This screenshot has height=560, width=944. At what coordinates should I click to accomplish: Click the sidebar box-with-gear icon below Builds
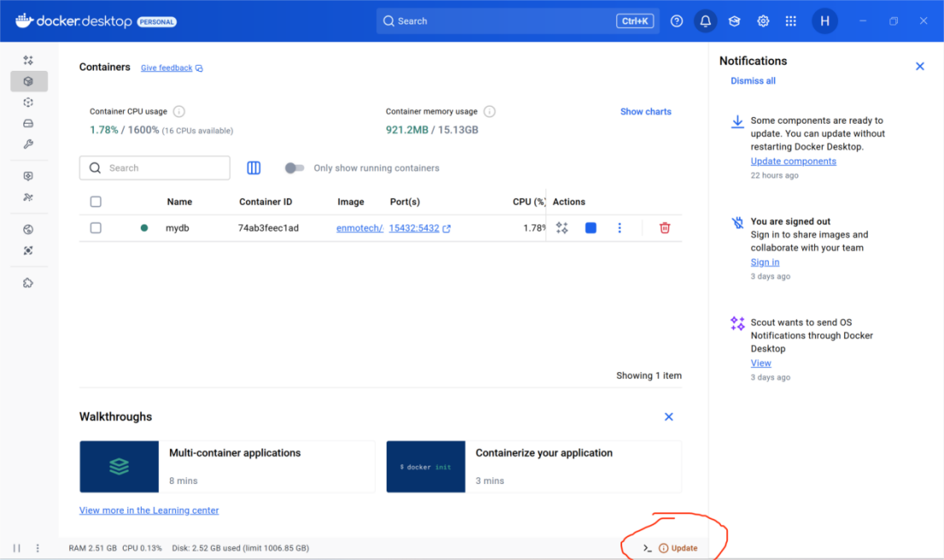coord(28,177)
